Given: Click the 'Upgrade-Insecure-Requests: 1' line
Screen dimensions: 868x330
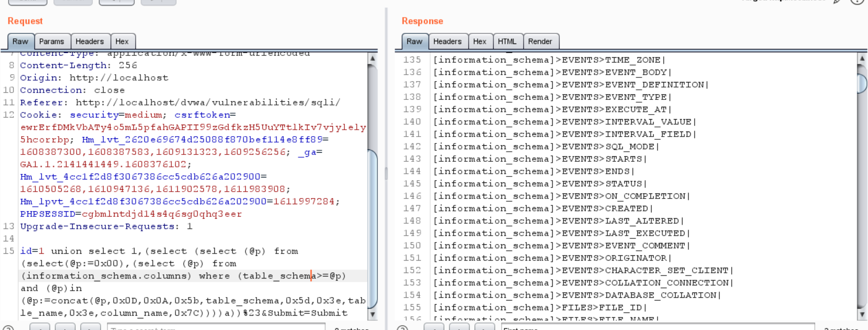Looking at the screenshot, I should [106, 226].
